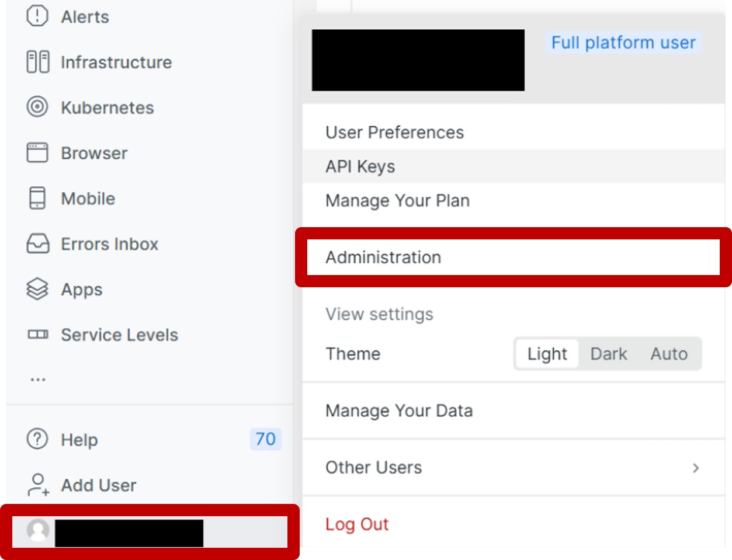
Task: Select the Mobile phone icon
Action: point(37,198)
